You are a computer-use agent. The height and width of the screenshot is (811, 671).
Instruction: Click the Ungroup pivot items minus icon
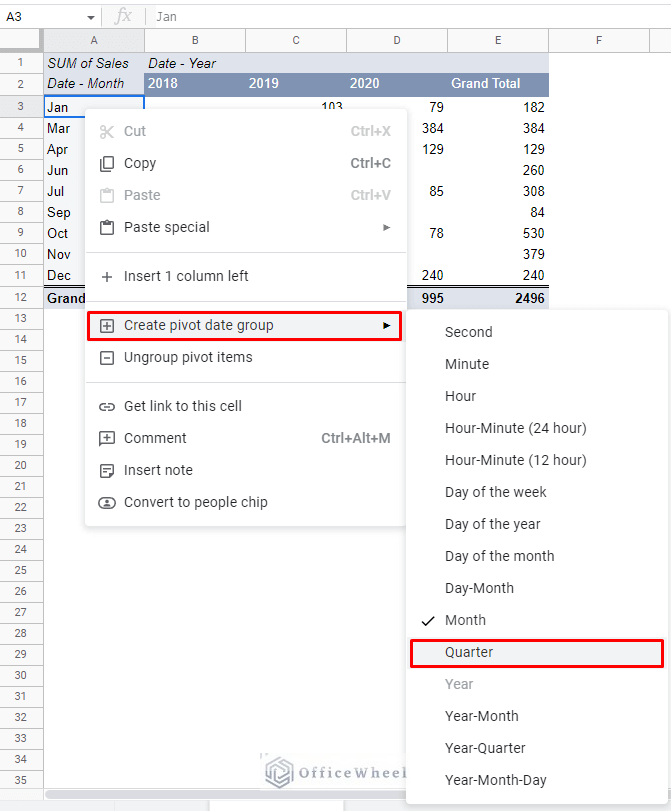(x=107, y=357)
